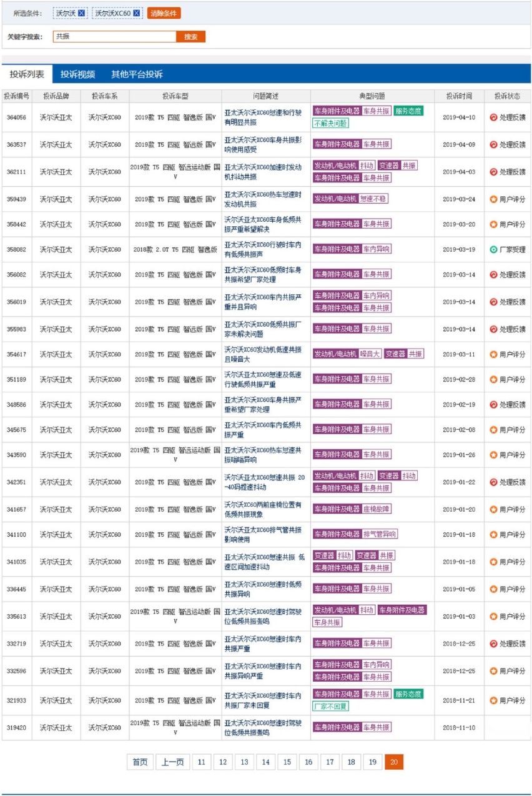Screen dimensions: 532x796
Task: Click the 清除条件 button
Action: pyautogui.click(x=164, y=13)
